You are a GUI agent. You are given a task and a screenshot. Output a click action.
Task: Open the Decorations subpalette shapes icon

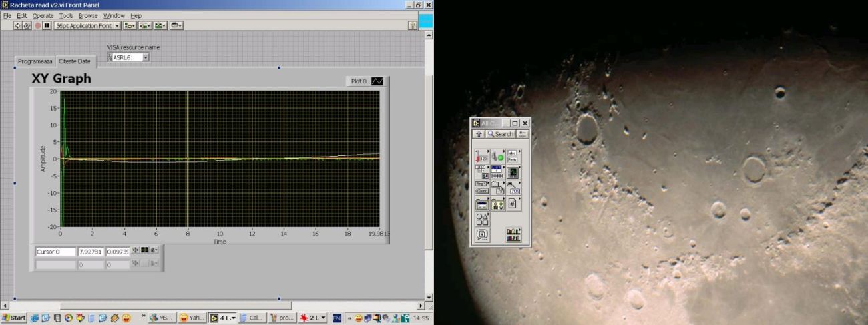tap(482, 219)
